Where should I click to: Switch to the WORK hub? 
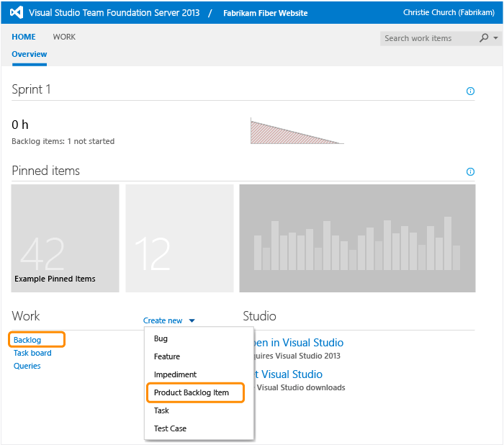click(64, 37)
